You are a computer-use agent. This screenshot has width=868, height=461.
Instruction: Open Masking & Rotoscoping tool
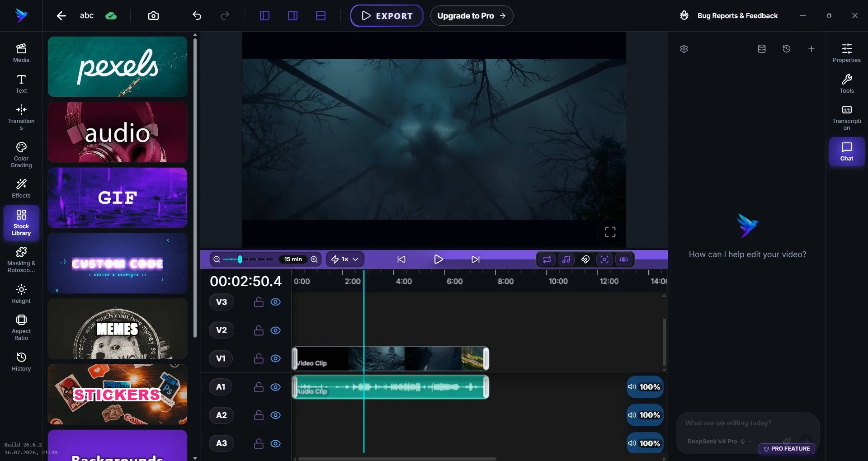pos(21,260)
